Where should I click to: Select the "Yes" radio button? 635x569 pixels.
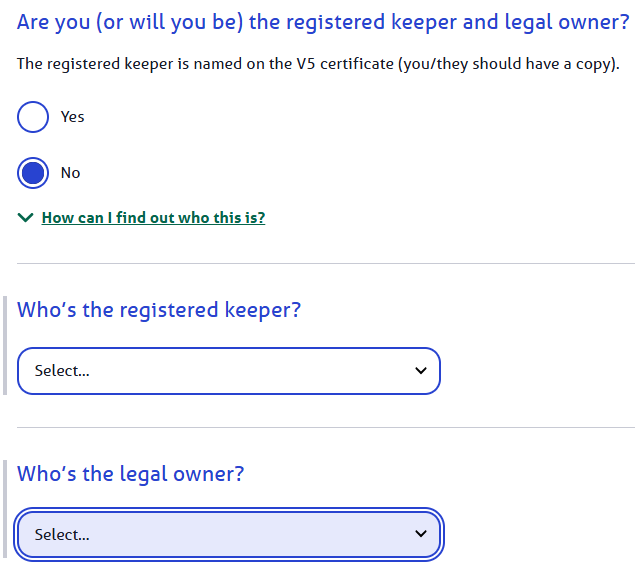(x=33, y=117)
